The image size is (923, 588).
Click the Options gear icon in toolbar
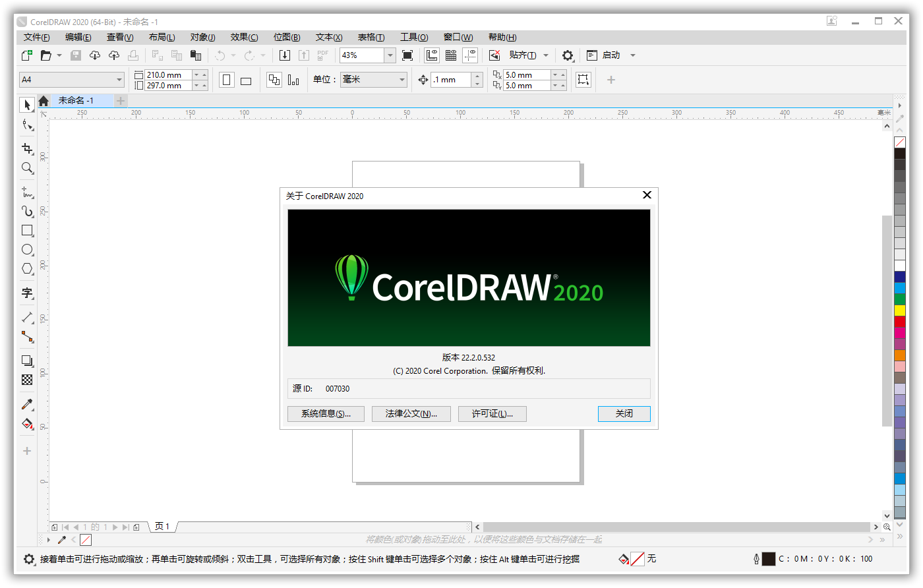tap(568, 55)
